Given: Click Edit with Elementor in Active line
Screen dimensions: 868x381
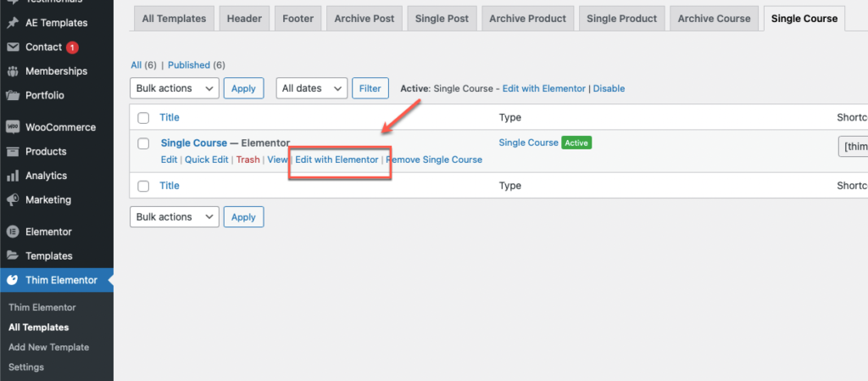Looking at the screenshot, I should tap(543, 88).
